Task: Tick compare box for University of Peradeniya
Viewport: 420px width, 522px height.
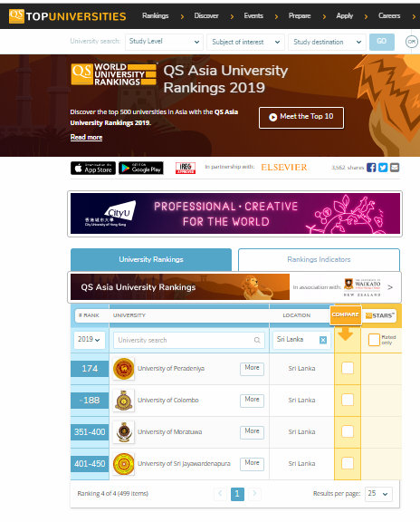Action: coord(348,368)
